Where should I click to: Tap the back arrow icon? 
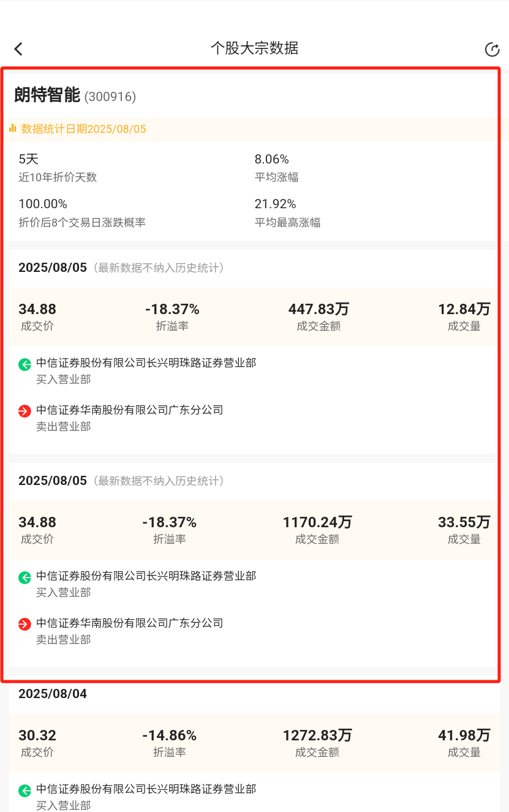tap(18, 49)
